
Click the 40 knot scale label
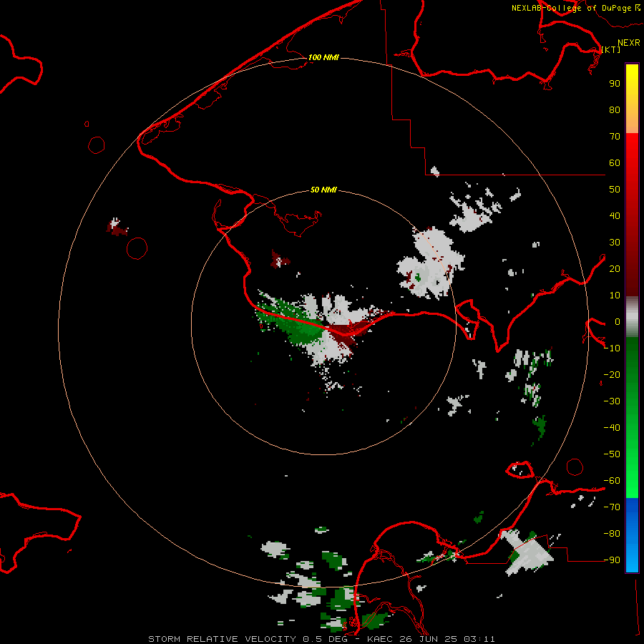pyautogui.click(x=615, y=215)
